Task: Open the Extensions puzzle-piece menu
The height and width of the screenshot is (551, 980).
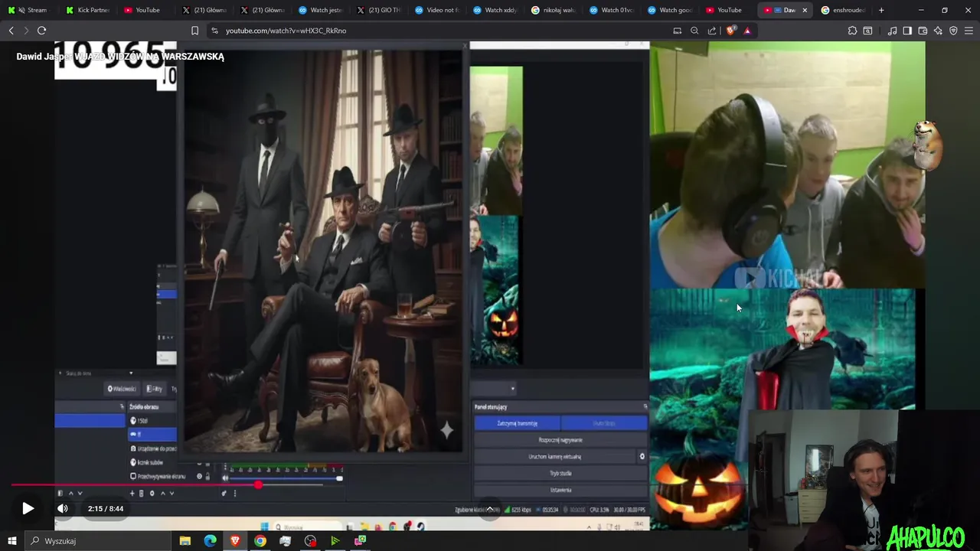Action: (x=852, y=31)
